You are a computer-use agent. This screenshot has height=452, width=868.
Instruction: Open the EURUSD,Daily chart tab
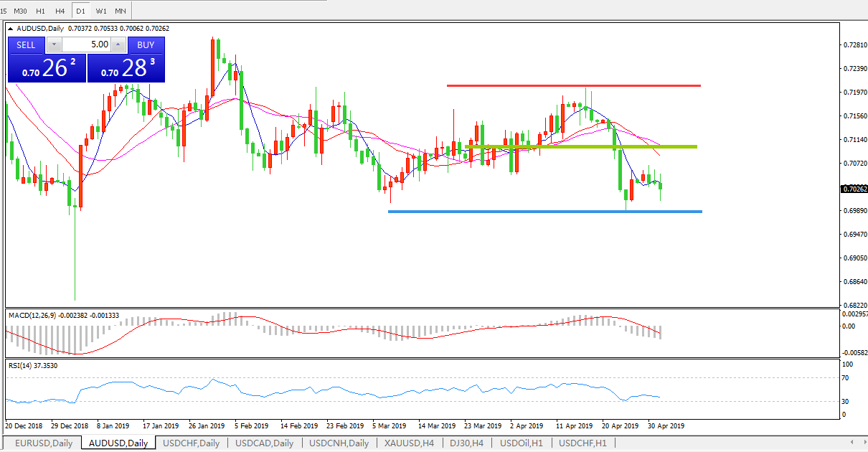44,443
